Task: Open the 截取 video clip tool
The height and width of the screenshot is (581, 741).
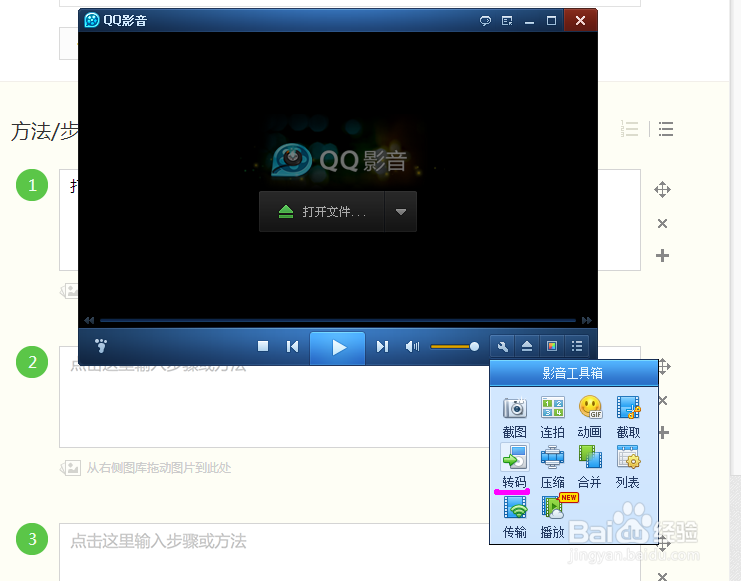Action: point(628,416)
